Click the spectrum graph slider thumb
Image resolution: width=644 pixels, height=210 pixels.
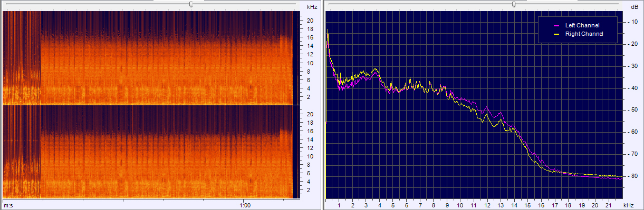[x=514, y=4]
